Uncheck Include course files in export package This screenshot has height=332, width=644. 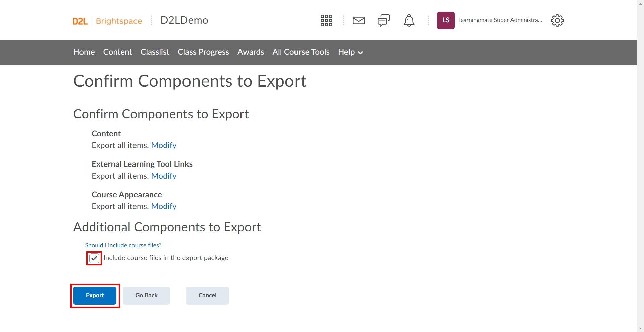(94, 258)
